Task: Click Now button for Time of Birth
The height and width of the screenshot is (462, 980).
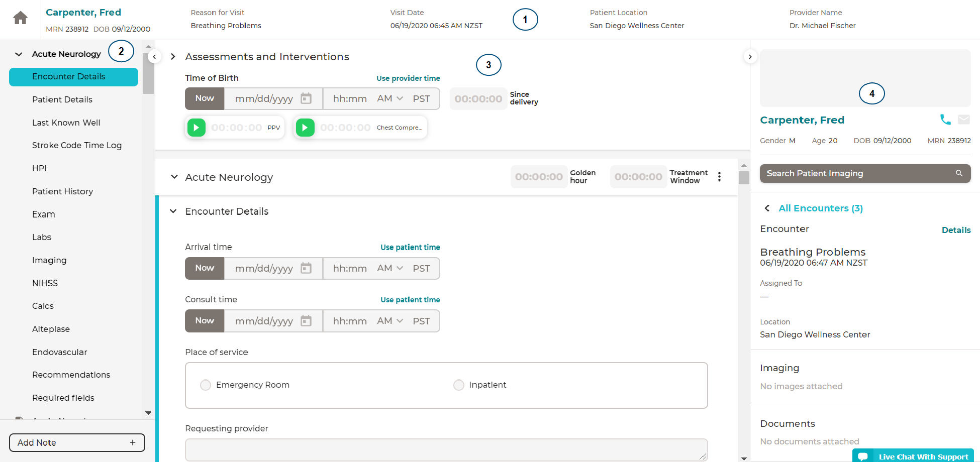Action: (205, 98)
